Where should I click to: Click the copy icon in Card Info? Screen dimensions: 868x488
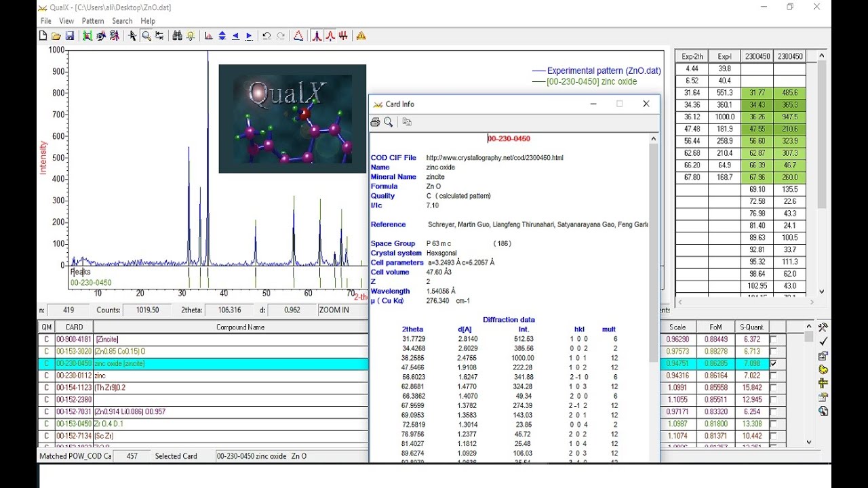pos(407,122)
